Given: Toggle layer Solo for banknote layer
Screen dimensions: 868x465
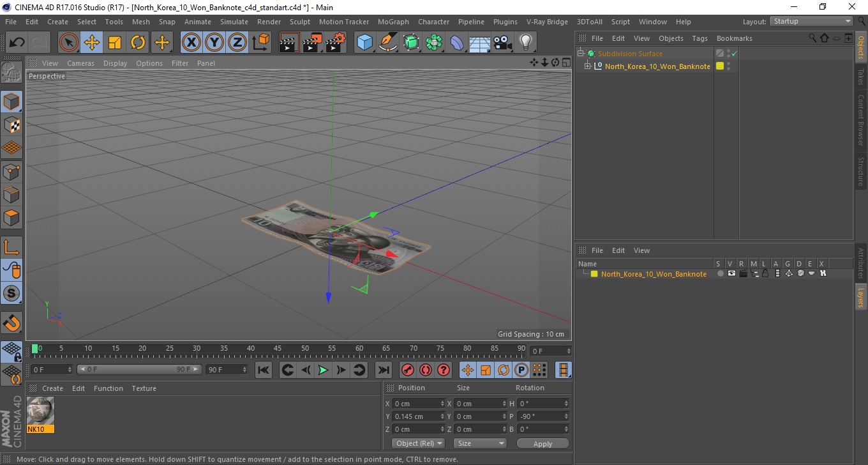Looking at the screenshot, I should 720,273.
